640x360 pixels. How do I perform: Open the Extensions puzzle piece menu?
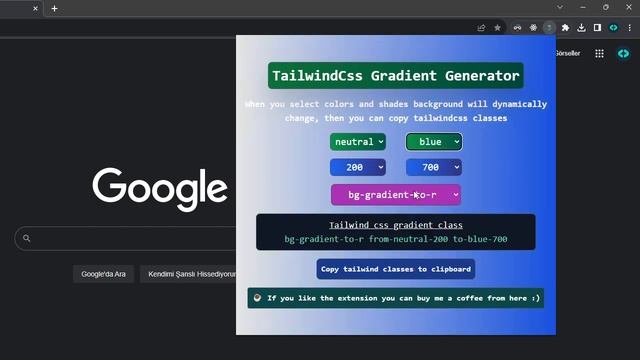565,28
